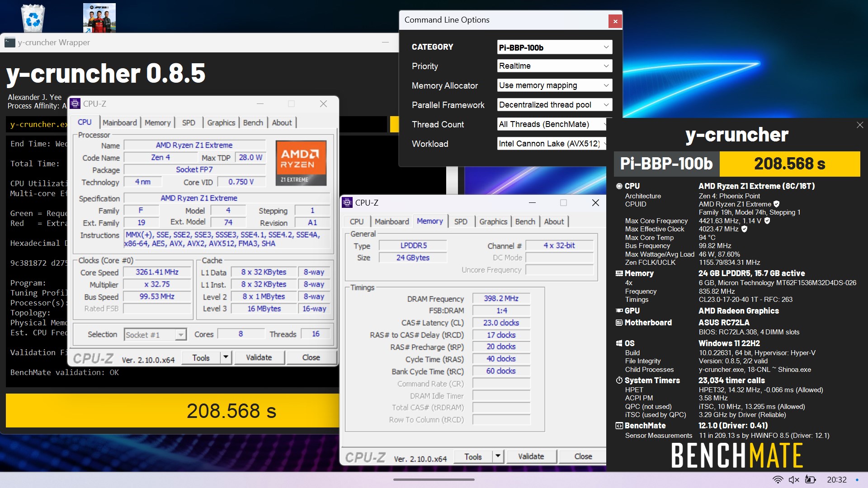
Task: Click the Memory section icon in BenchMate panel
Action: pos(619,273)
